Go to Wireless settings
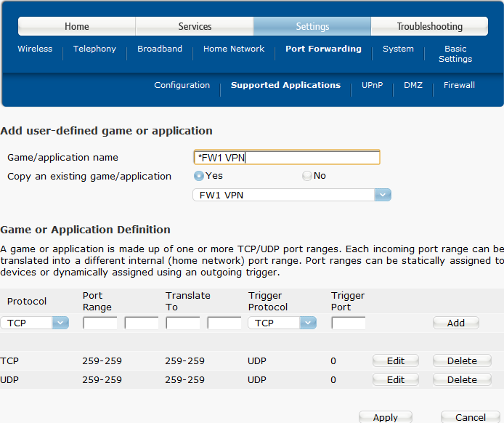Viewport: 504px width, 423px height. point(35,49)
